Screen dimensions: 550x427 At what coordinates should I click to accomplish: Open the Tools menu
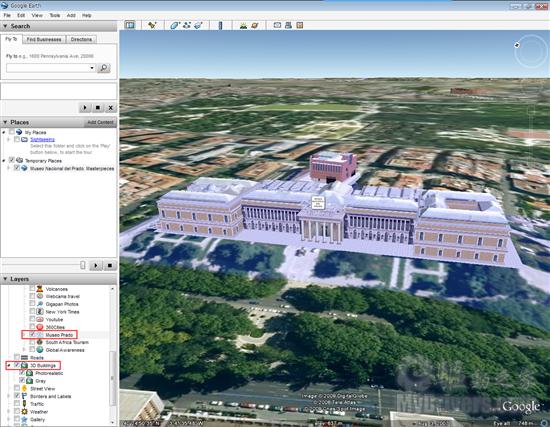[x=54, y=15]
